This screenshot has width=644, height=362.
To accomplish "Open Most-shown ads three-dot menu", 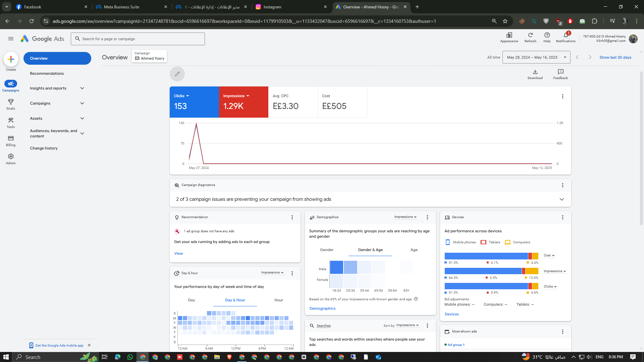I will click(562, 331).
